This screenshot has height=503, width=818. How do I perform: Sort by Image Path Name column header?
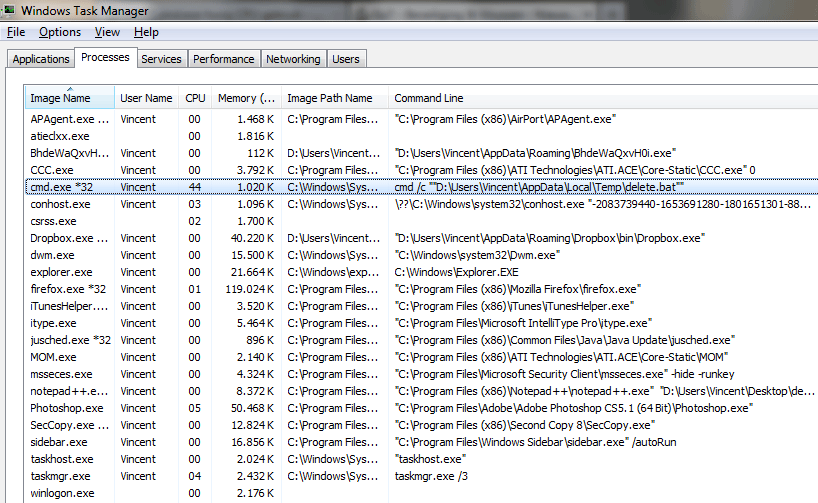[x=335, y=98]
